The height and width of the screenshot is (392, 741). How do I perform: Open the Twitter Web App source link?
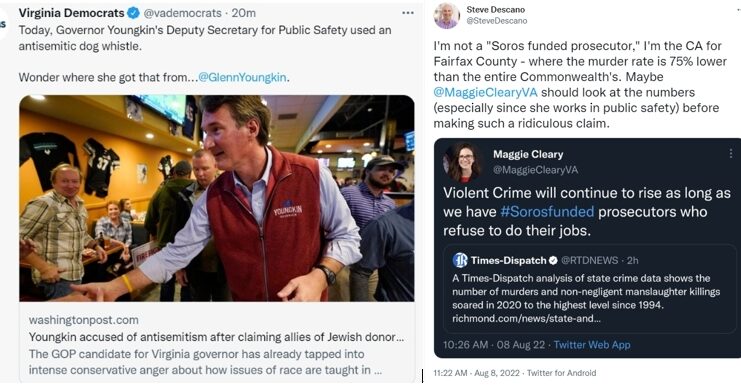pyautogui.click(x=592, y=345)
